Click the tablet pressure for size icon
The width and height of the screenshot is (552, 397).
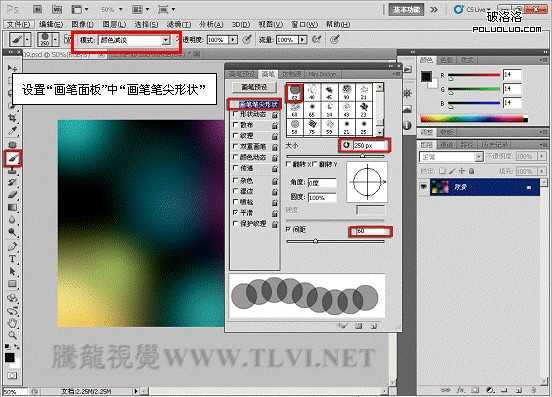[x=335, y=39]
